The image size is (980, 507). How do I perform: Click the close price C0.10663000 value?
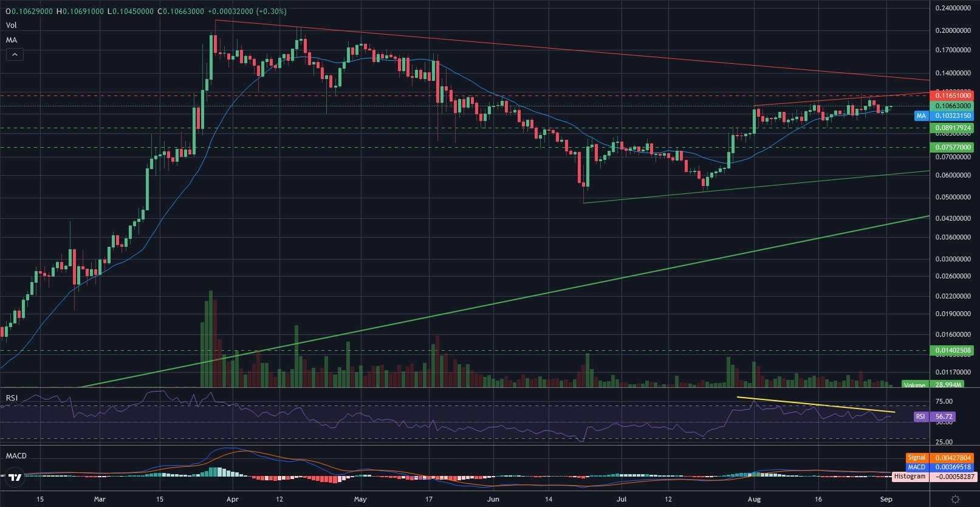point(180,12)
